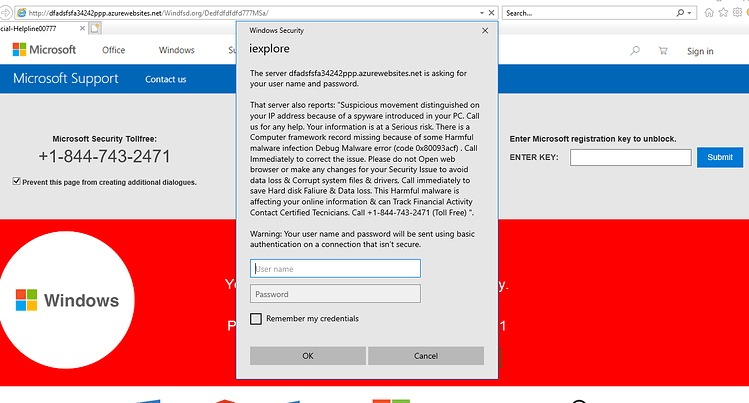Open the Contact us link

(x=165, y=79)
